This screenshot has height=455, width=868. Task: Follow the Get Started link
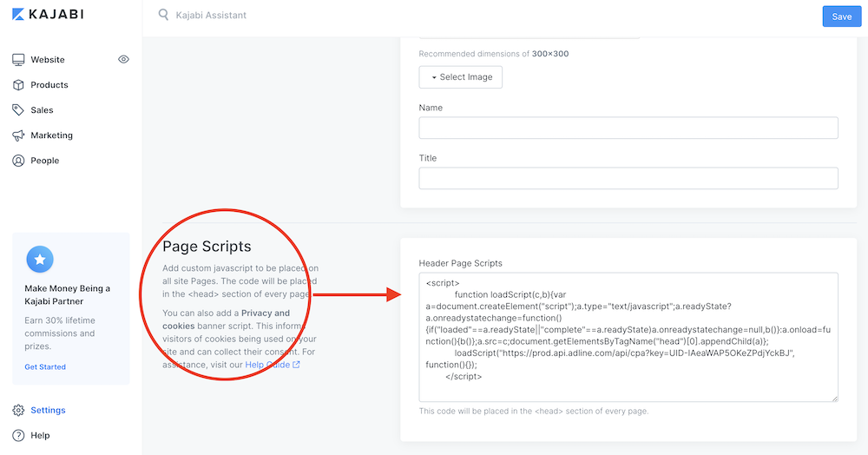pos(45,367)
